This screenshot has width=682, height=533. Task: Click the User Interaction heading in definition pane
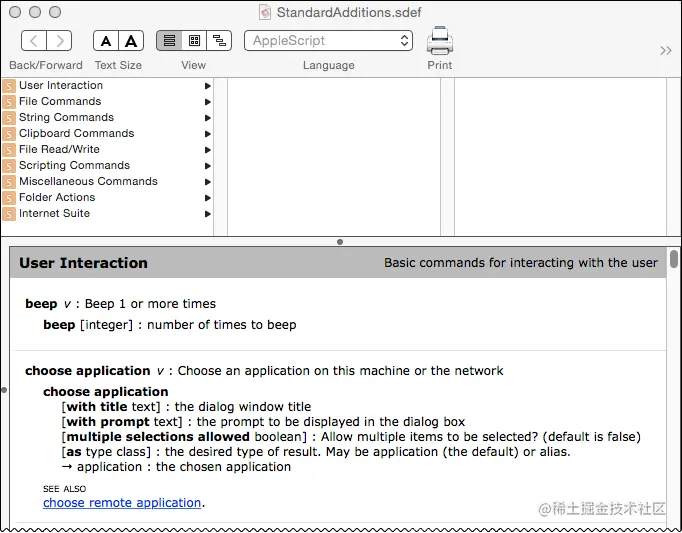83,263
